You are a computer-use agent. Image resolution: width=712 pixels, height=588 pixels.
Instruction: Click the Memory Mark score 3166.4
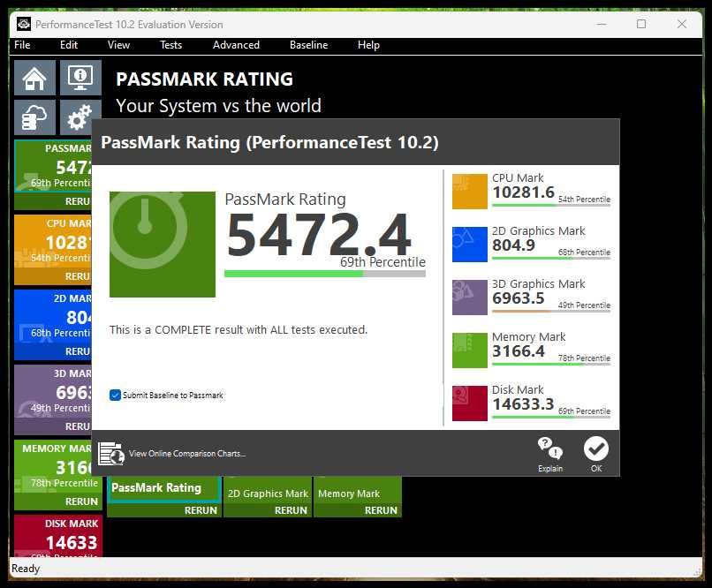[519, 351]
